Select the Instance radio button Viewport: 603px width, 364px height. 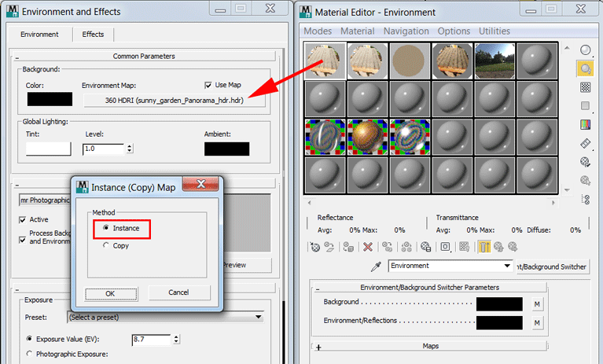pos(106,228)
